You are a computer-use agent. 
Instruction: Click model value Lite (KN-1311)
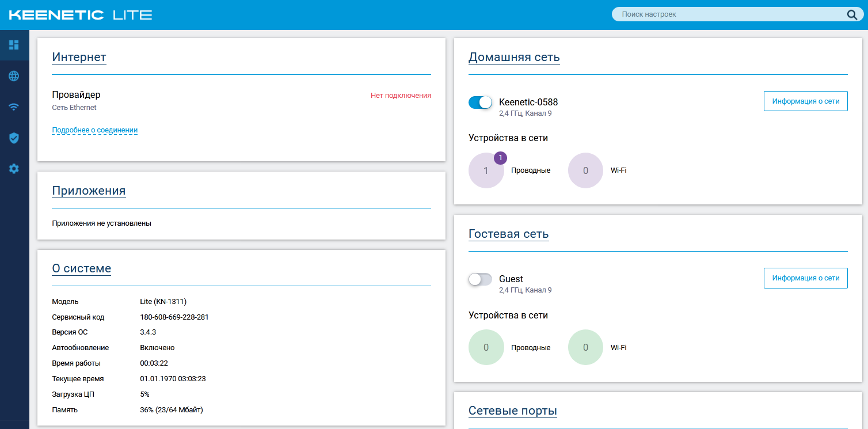pyautogui.click(x=163, y=301)
